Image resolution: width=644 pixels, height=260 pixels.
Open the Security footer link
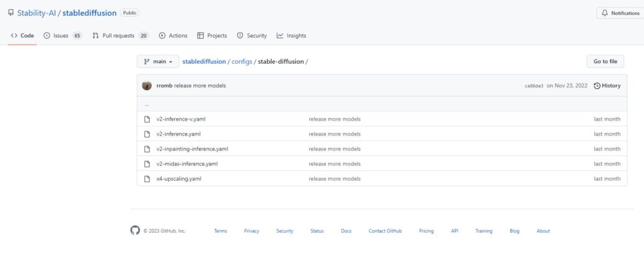click(285, 231)
